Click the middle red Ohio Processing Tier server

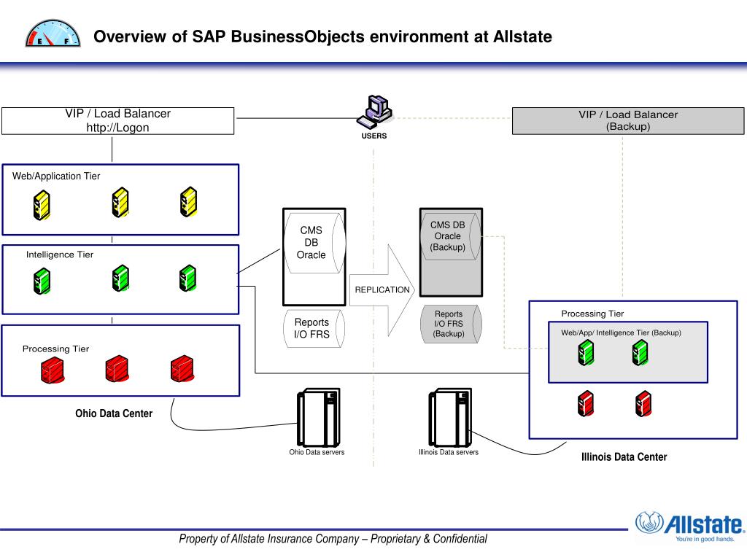coord(117,368)
